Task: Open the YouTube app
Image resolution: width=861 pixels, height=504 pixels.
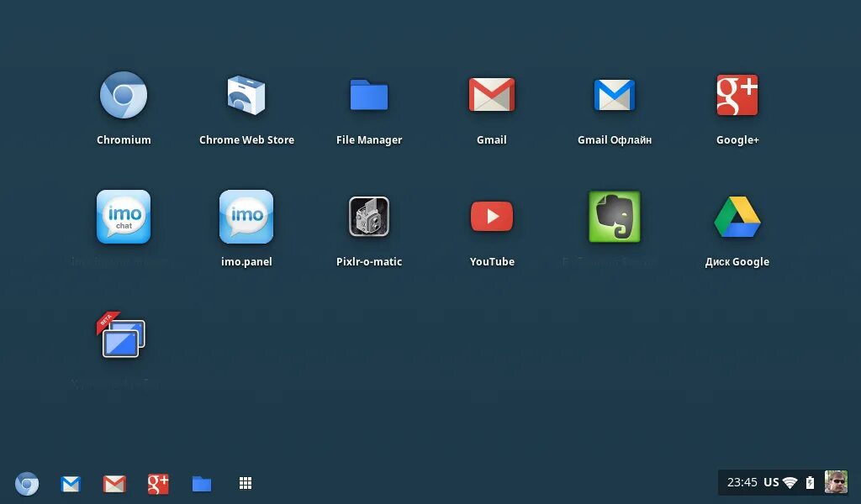Action: click(492, 216)
